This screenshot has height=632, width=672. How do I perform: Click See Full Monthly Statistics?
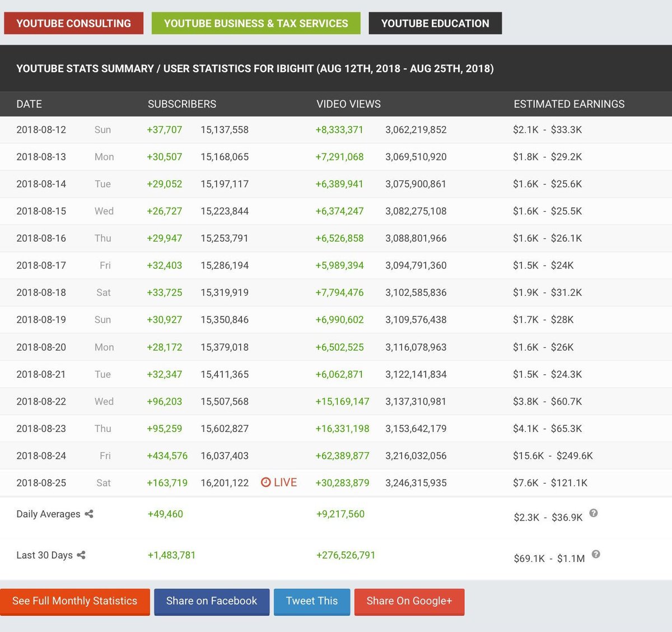[x=75, y=602]
